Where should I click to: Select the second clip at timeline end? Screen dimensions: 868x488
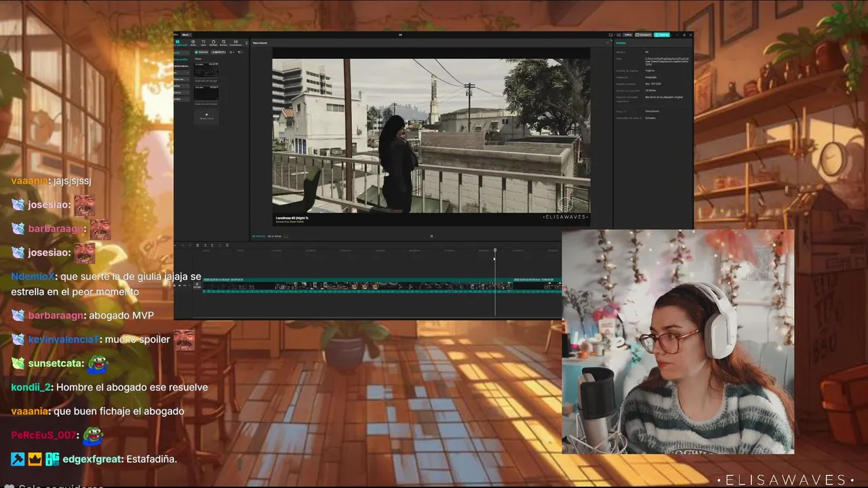(537, 285)
